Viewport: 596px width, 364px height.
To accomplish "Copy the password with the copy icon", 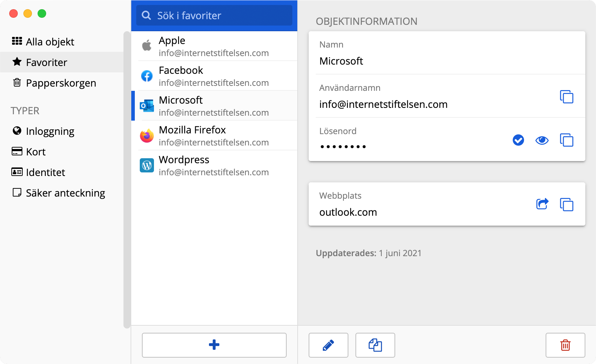I will coord(567,140).
